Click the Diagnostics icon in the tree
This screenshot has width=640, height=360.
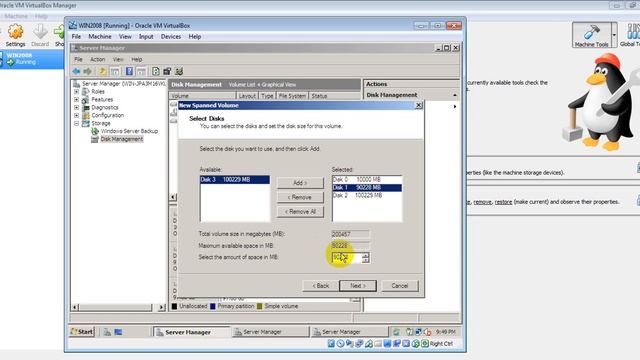[86, 108]
